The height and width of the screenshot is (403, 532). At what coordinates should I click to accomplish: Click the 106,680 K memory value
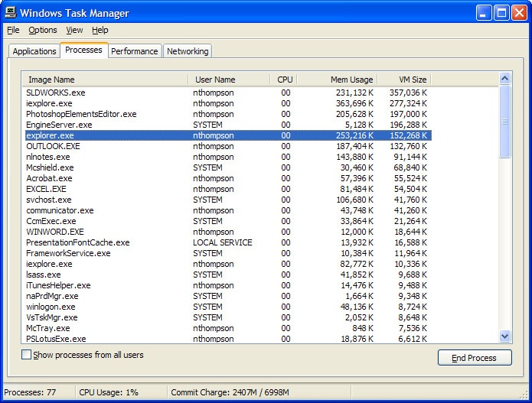[355, 200]
